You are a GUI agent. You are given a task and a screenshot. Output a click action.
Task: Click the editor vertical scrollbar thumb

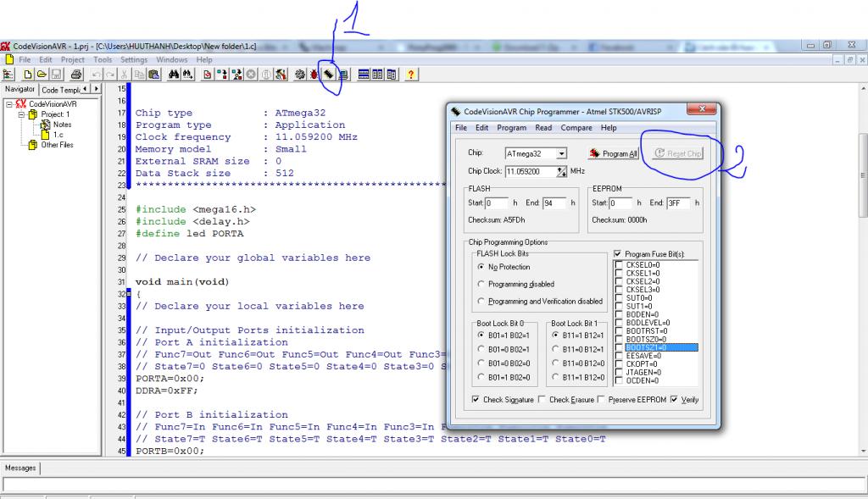coord(863,176)
